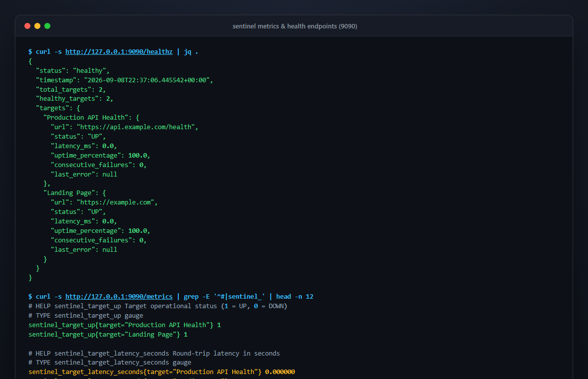Image resolution: width=588 pixels, height=379 pixels.
Task: Click consecutive_failures under Production API Health
Action: coord(99,165)
